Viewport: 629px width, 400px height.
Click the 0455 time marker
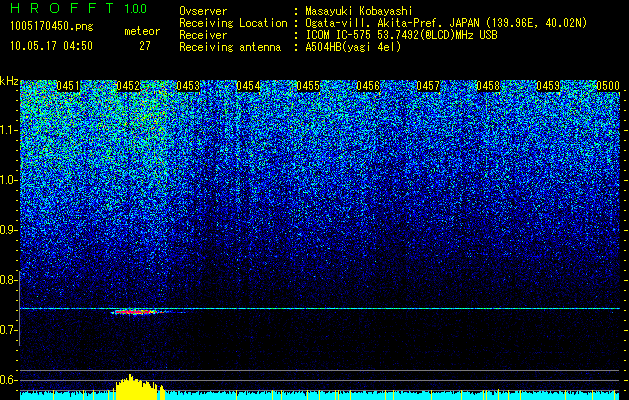(x=308, y=86)
